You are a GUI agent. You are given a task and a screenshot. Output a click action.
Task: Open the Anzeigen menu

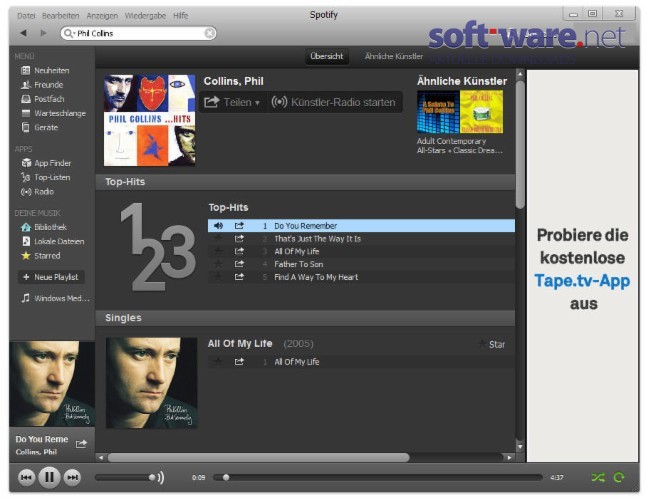102,16
